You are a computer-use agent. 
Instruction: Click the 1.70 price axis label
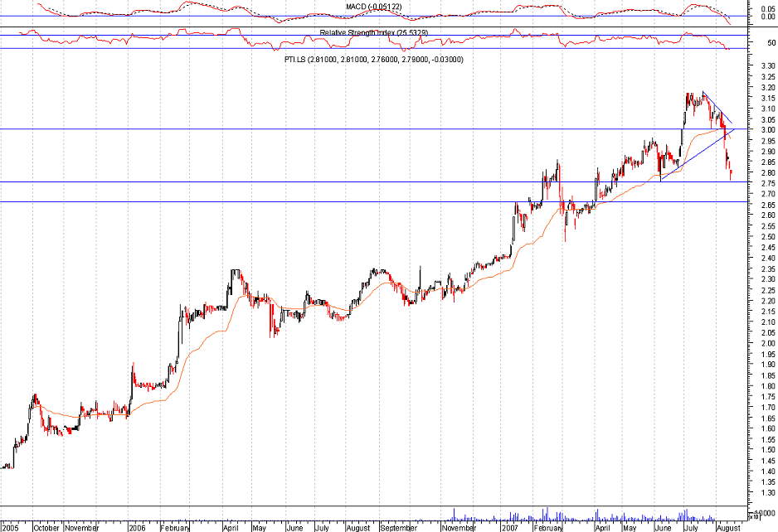click(x=767, y=407)
